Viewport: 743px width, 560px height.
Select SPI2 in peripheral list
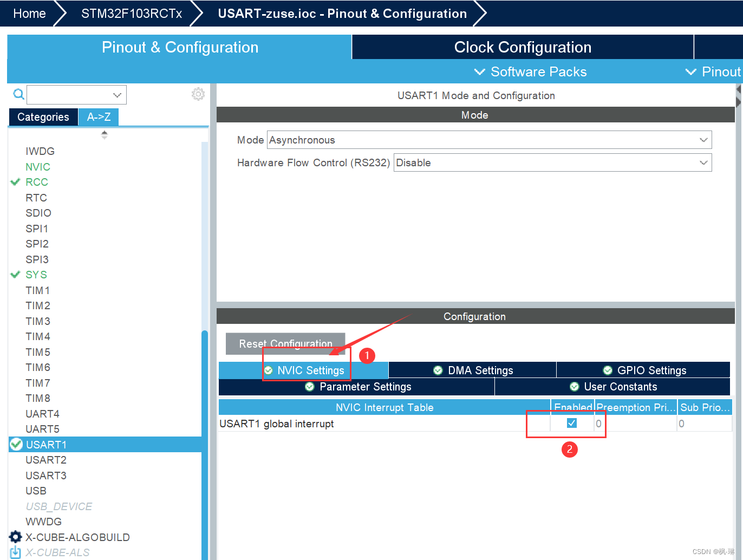tap(37, 244)
